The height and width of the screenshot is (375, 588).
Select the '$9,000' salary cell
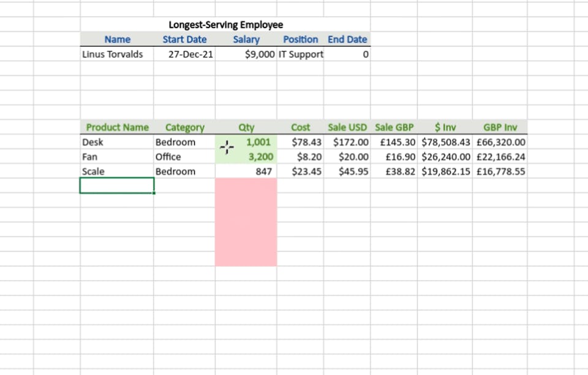click(246, 55)
